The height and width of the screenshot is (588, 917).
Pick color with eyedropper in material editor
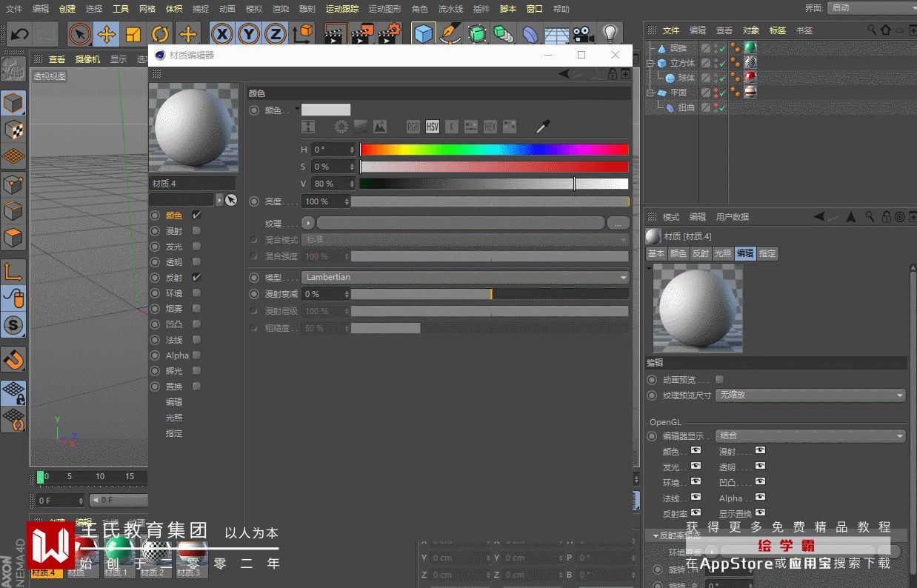(x=542, y=127)
